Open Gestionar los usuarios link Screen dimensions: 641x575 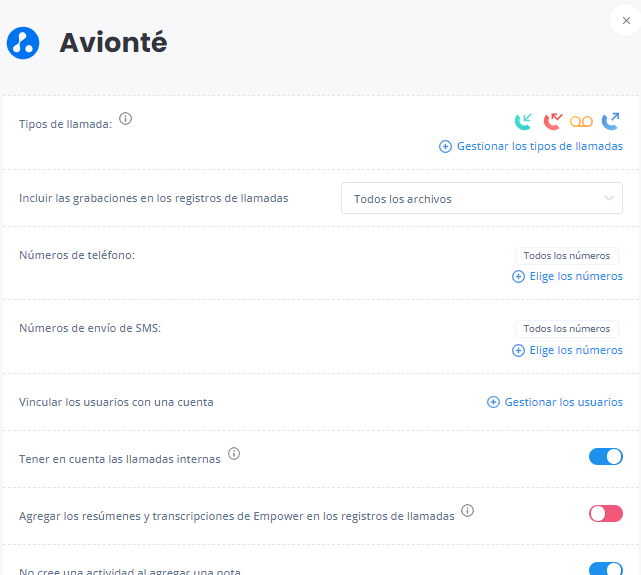(563, 402)
